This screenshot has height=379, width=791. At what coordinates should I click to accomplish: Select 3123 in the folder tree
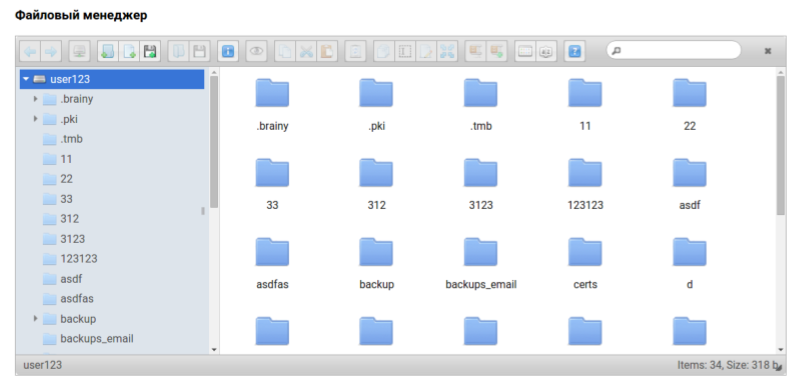point(73,239)
